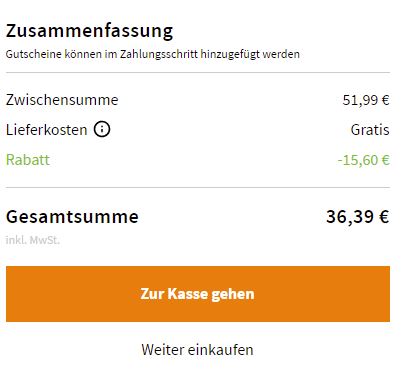Click the Gutscheine voucher hint text
The height and width of the screenshot is (378, 406).
153,54
